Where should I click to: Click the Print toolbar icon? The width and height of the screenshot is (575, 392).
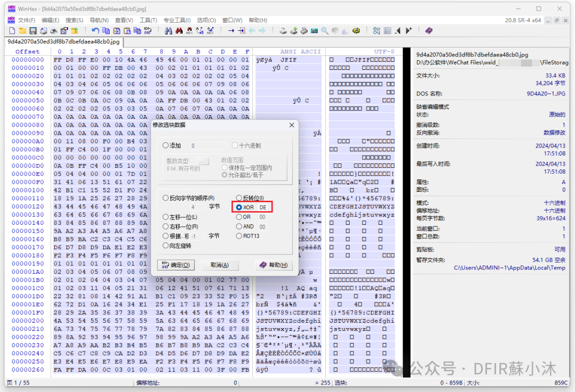coord(54,31)
